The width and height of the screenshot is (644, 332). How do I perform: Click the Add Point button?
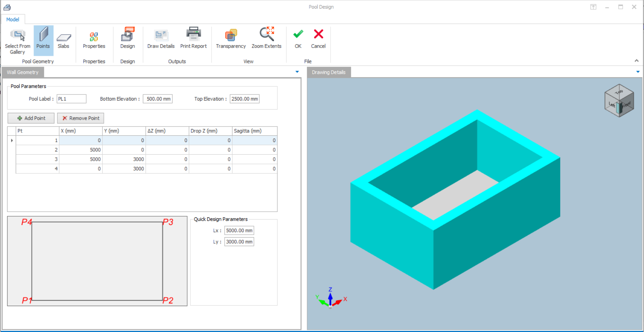[x=31, y=118]
